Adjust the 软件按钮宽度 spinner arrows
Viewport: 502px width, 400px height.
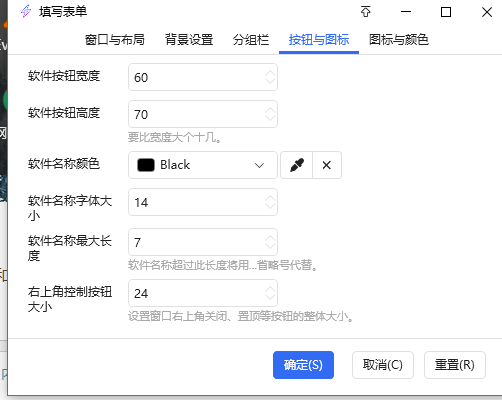pyautogui.click(x=270, y=77)
